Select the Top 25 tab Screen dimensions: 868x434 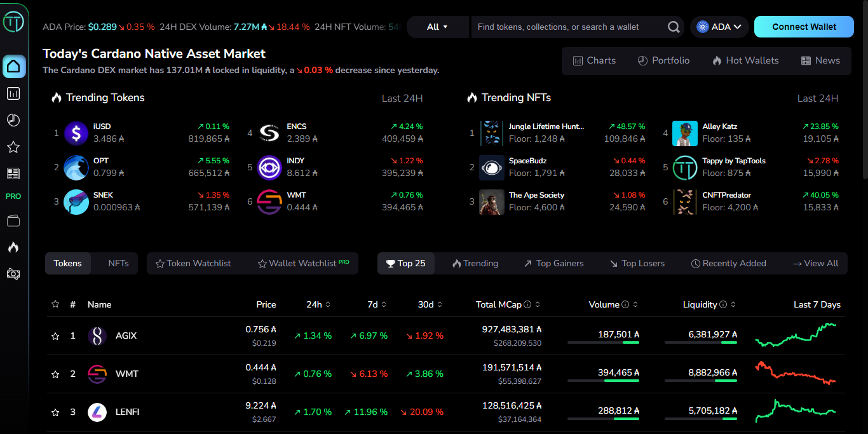point(406,263)
